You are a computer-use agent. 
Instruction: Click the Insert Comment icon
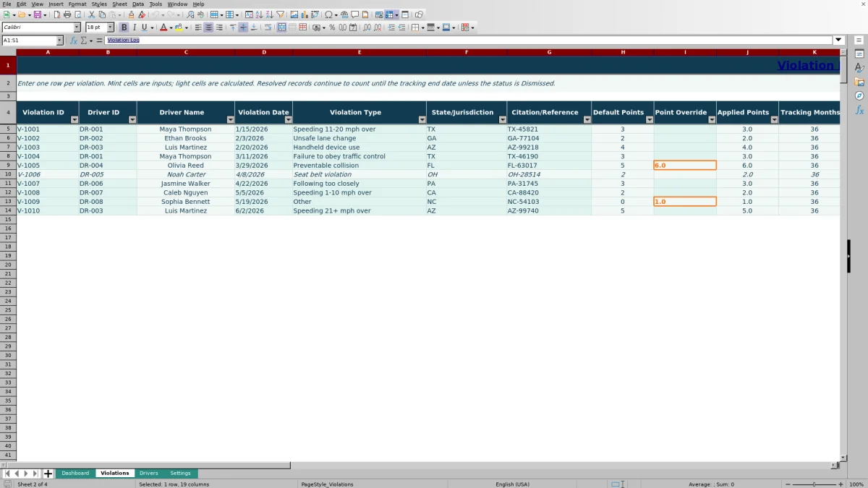pos(354,14)
